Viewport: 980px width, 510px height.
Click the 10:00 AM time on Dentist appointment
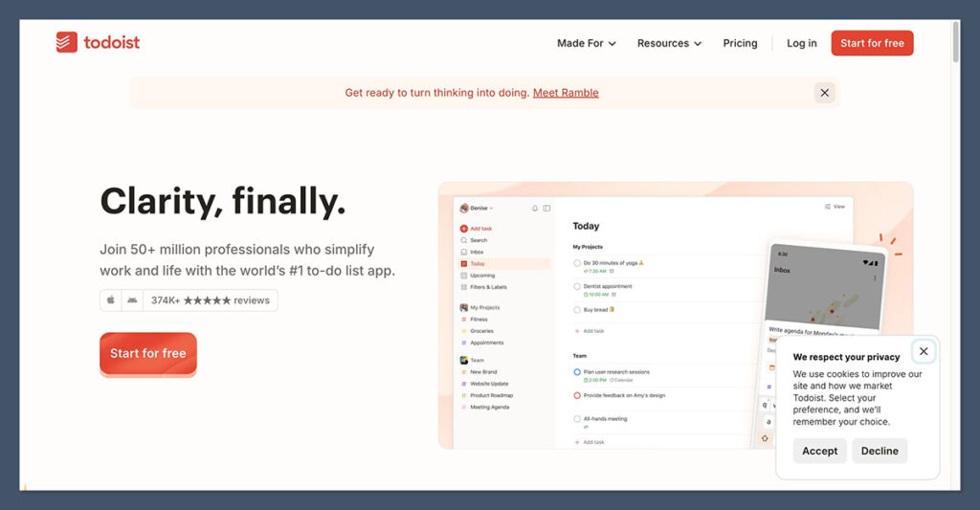click(596, 295)
